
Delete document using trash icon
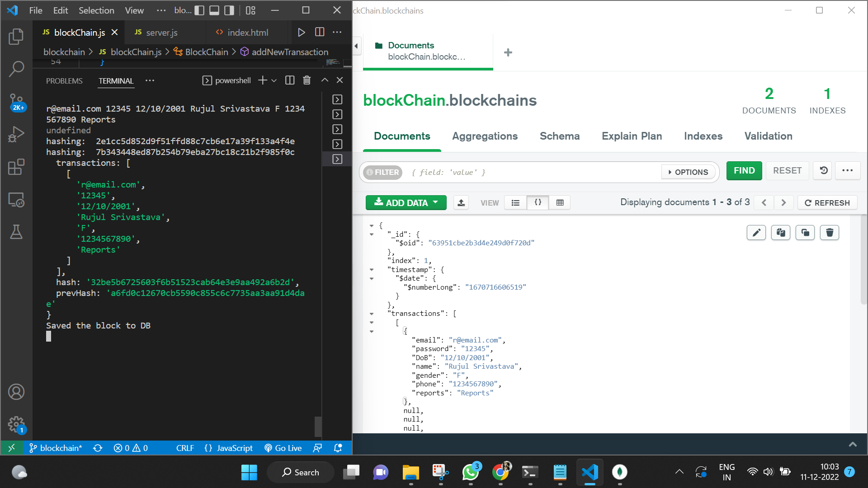830,233
